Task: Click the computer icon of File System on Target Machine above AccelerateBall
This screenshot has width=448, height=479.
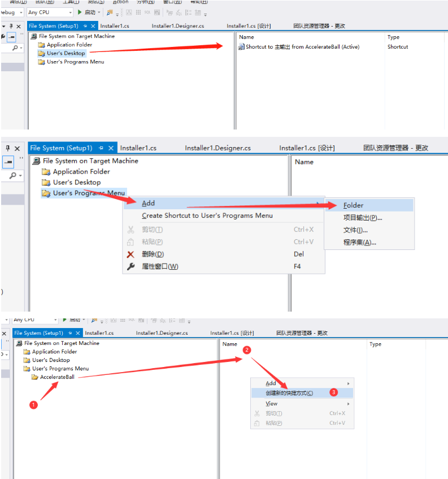Action: [19, 343]
